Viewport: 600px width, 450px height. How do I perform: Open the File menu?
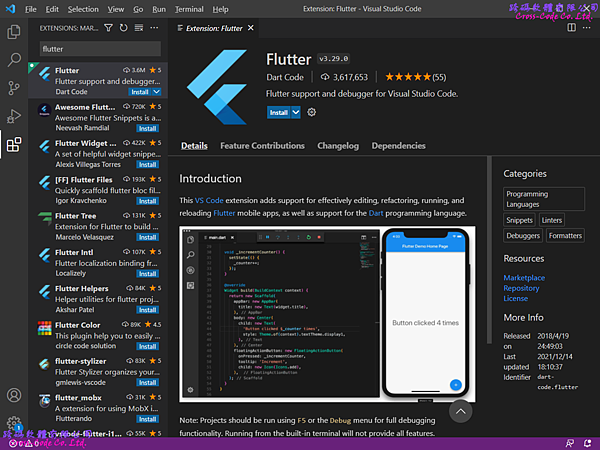31,9
